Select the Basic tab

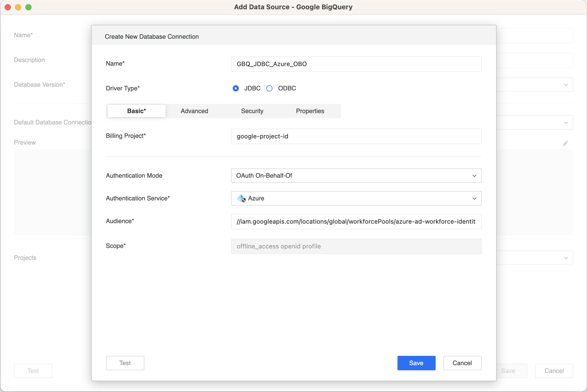click(x=136, y=111)
